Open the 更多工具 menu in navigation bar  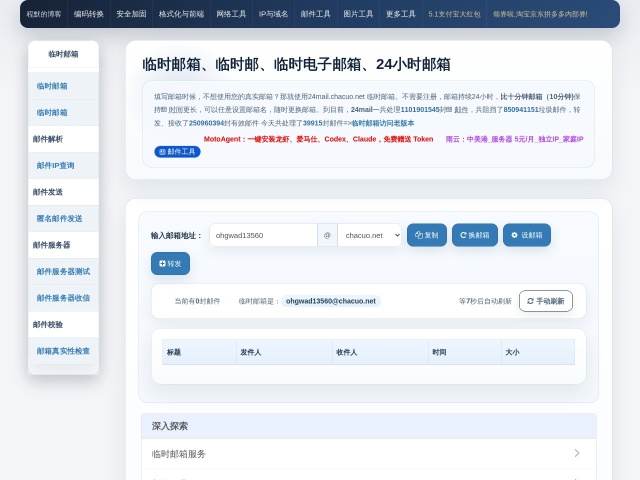[x=400, y=14]
